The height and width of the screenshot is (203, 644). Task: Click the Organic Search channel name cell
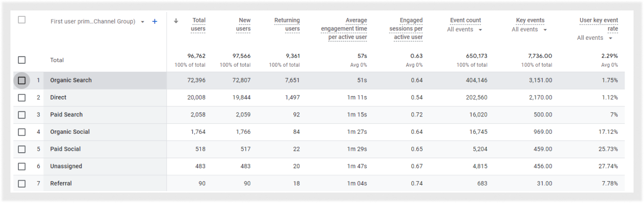point(71,81)
